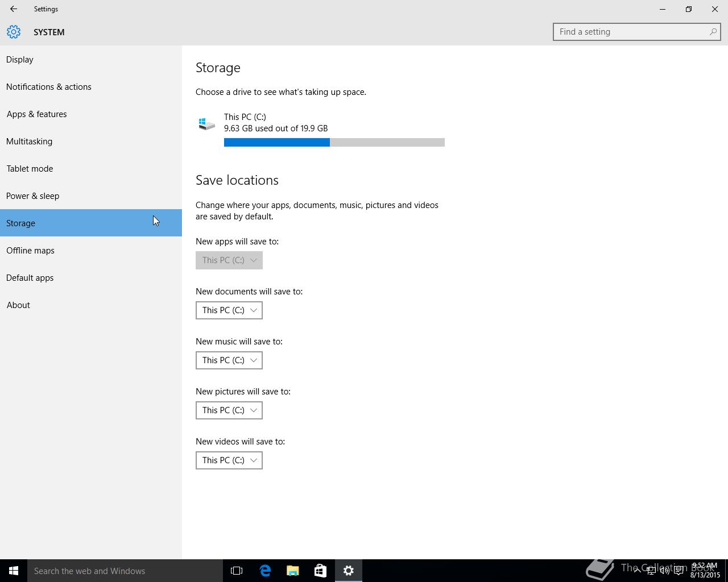The width and height of the screenshot is (728, 582).
Task: Open the New documents save location dropdown
Action: click(x=229, y=310)
